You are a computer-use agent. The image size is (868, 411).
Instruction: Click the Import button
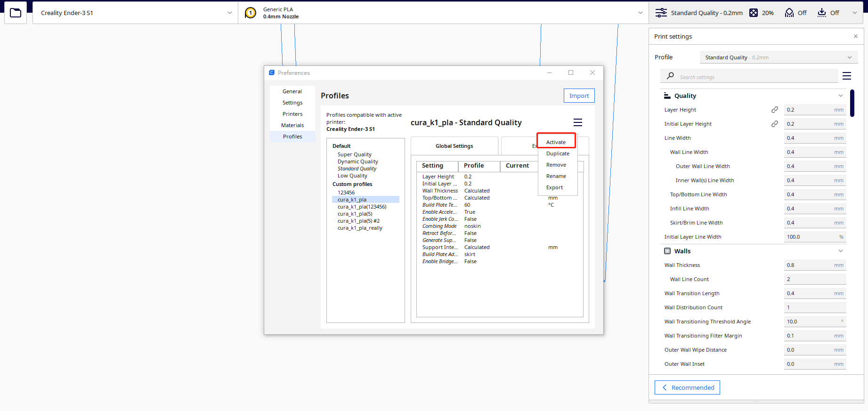pos(579,96)
